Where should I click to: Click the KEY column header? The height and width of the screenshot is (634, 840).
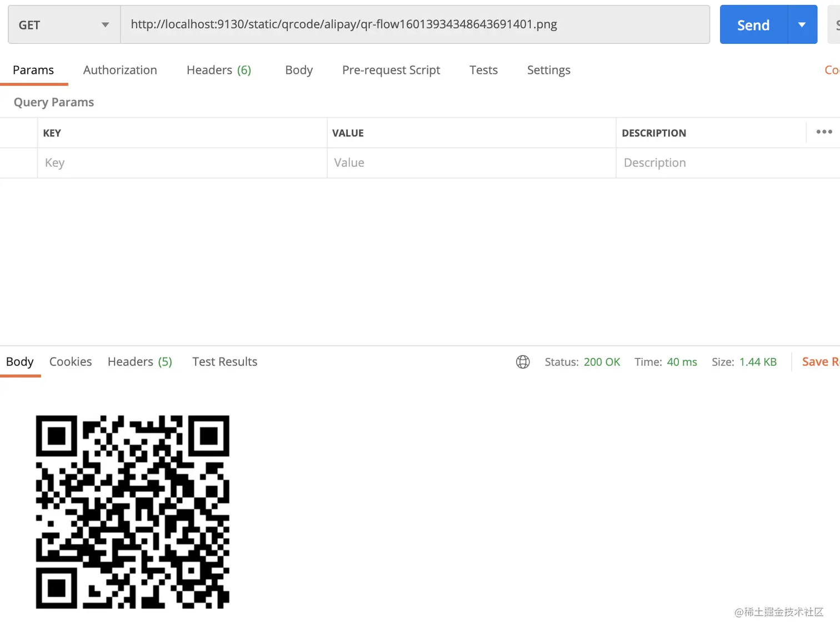pyautogui.click(x=52, y=133)
